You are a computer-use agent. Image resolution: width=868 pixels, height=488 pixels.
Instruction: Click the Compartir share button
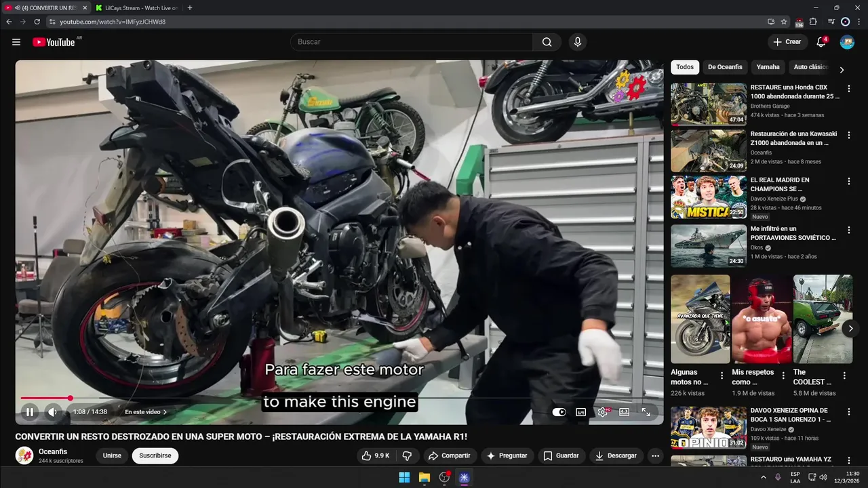tap(449, 455)
